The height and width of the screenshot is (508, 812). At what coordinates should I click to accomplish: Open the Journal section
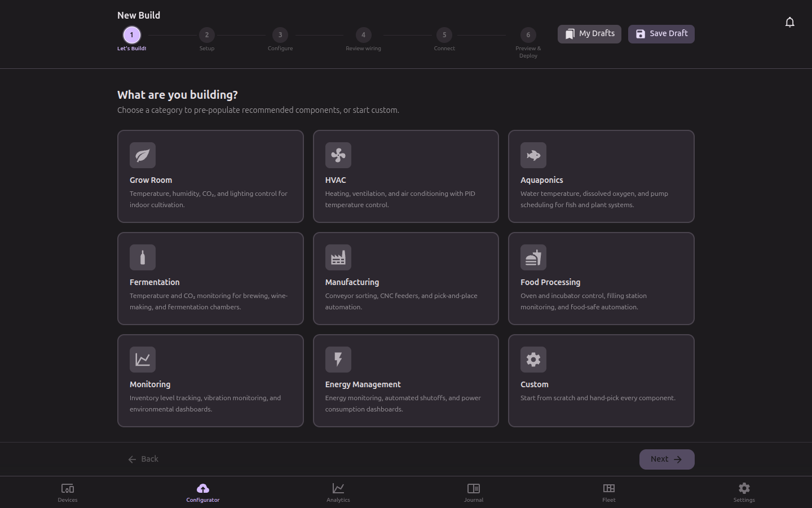(x=473, y=492)
